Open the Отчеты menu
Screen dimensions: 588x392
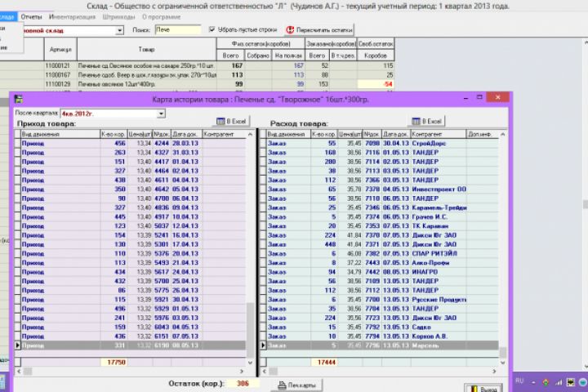[x=31, y=17]
